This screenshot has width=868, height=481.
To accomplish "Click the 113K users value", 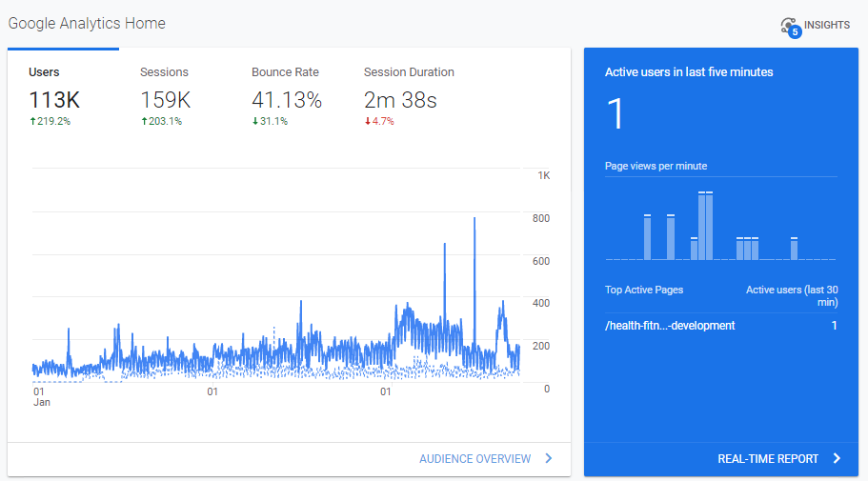I will tap(54, 100).
